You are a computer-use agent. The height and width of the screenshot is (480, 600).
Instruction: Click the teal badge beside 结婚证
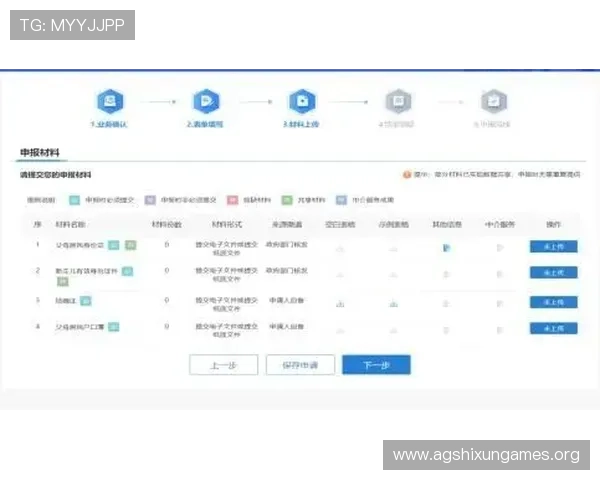[86, 301]
